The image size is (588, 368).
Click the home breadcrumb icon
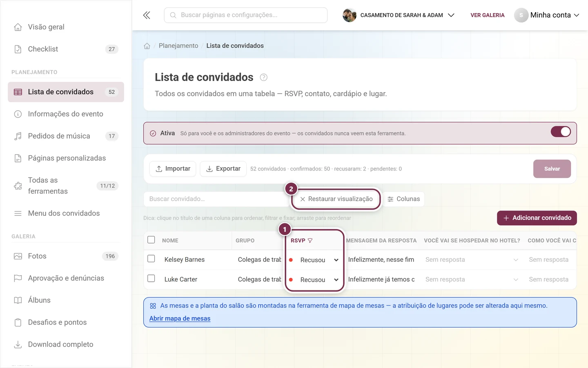point(147,46)
